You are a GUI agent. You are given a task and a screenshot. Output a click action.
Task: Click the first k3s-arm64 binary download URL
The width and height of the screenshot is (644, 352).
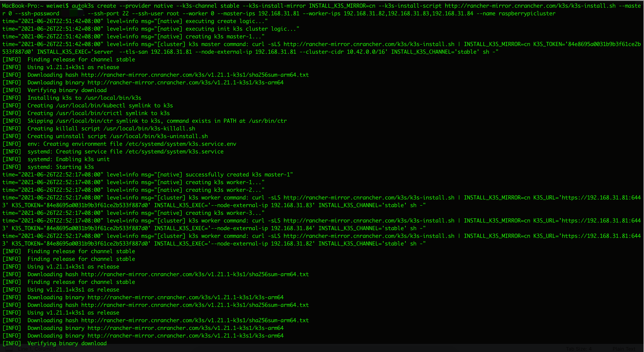[x=186, y=82]
